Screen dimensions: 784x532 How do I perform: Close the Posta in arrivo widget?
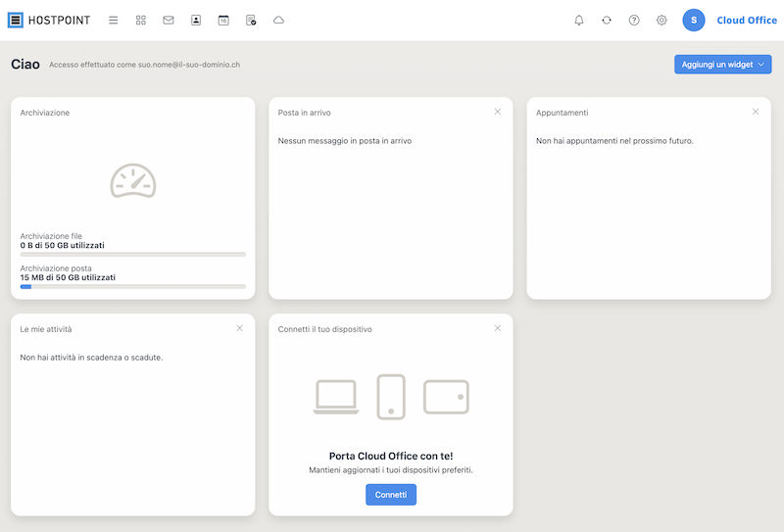point(498,112)
